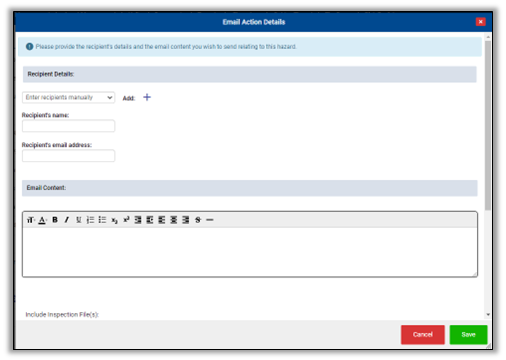Click the red Cancel button
This screenshot has width=506, height=360.
[x=423, y=335]
